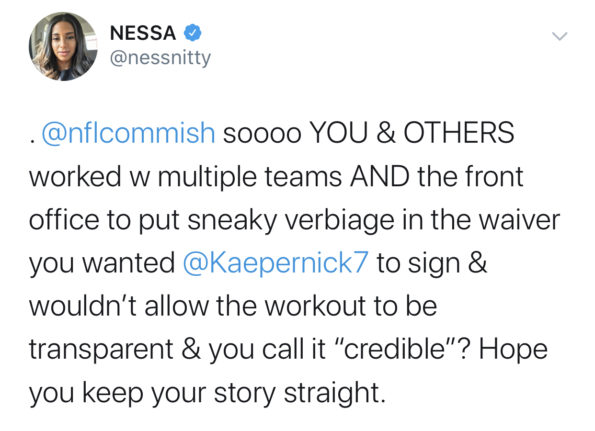Click the blue verified badge
Viewport: 595px width, 431px height.
[193, 33]
